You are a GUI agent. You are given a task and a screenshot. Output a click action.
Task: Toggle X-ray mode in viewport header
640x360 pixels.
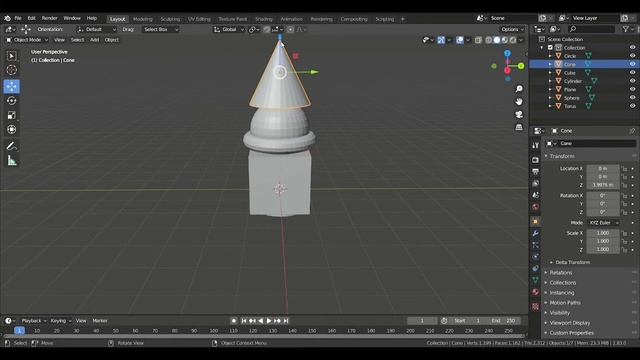tap(478, 40)
